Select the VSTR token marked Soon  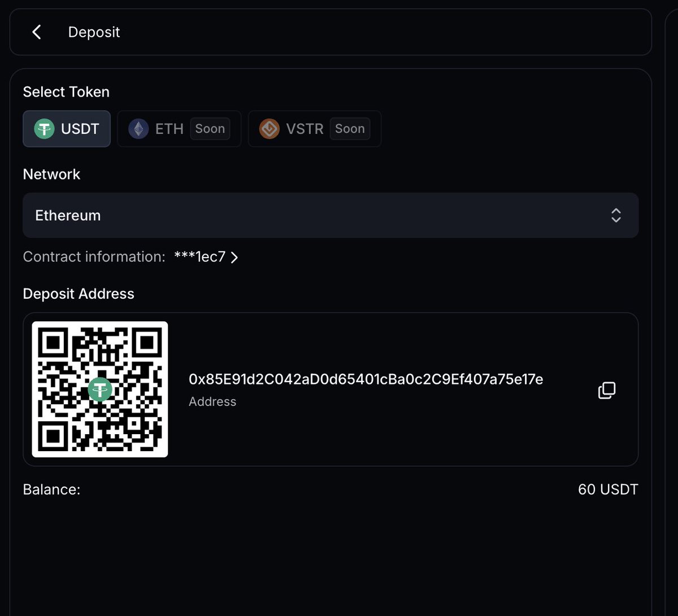315,129
